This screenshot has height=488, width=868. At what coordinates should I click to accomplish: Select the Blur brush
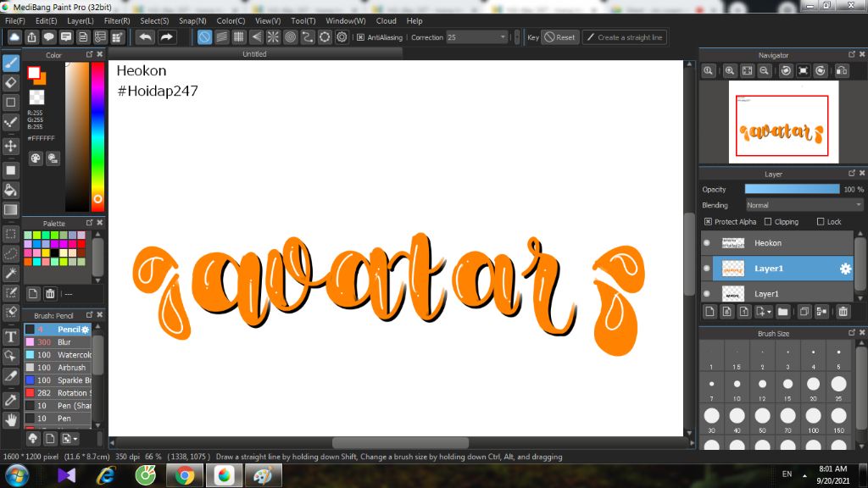(58, 342)
